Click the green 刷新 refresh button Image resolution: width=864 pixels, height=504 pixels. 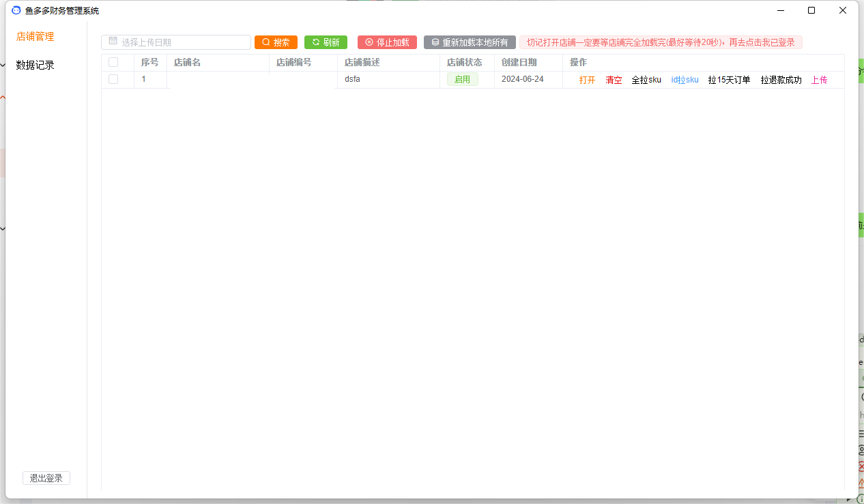[326, 42]
